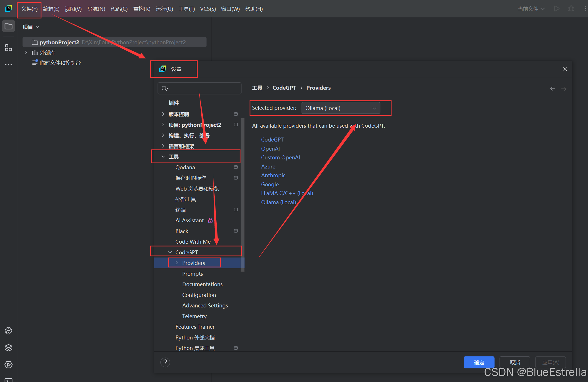The height and width of the screenshot is (382, 588).
Task: Navigate back with the left arrow icon
Action: [x=553, y=89]
